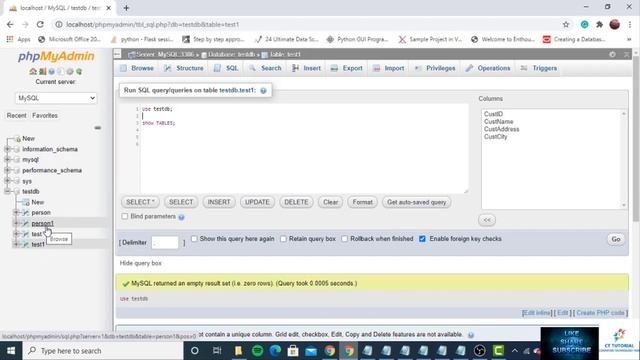Expand the person1 table node

[16, 223]
